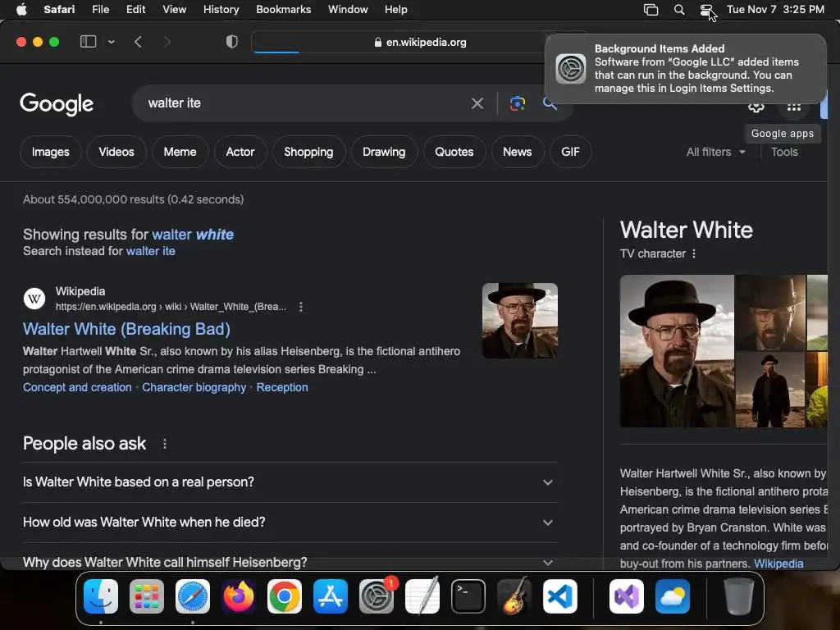Screen dimensions: 840x630
Task: Open Google quick settings gear
Action: (x=756, y=107)
